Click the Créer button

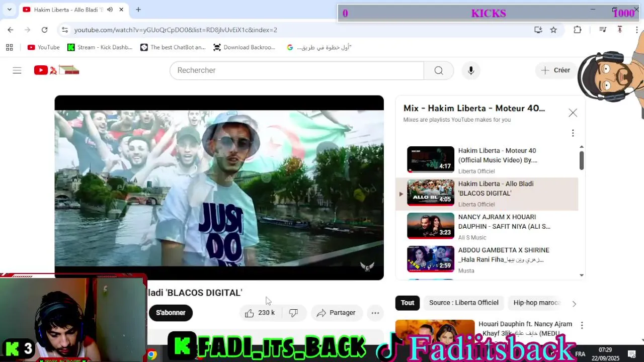pyautogui.click(x=555, y=70)
